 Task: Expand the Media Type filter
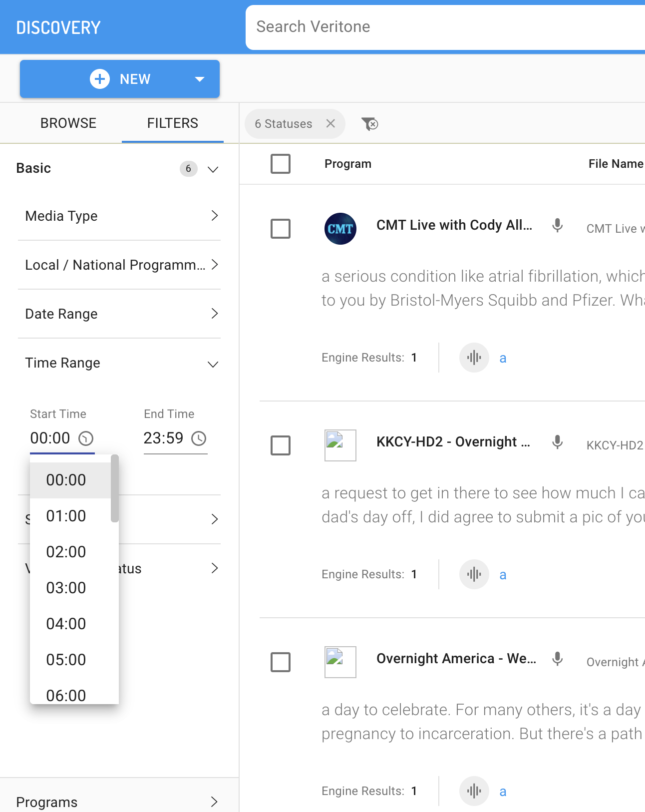coord(120,216)
